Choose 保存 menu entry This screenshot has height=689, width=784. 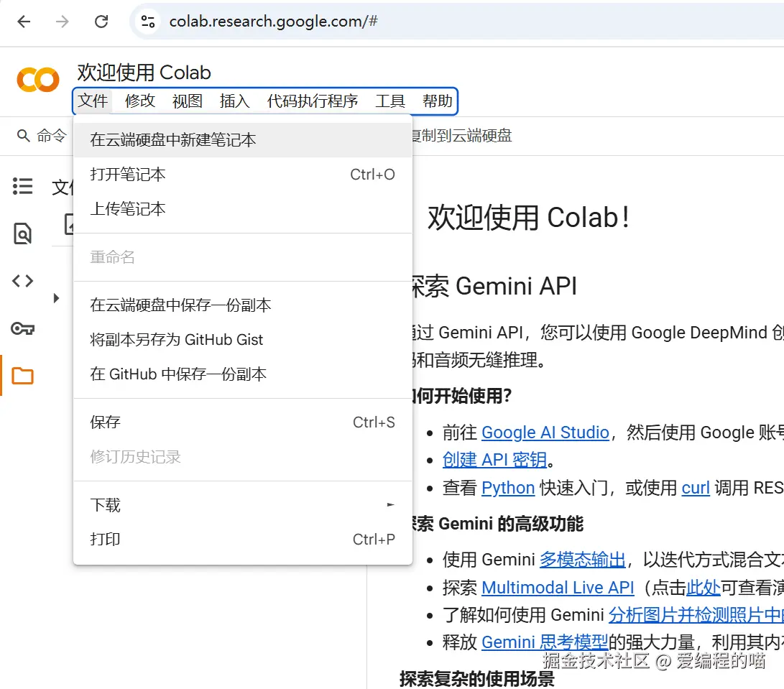pos(242,422)
